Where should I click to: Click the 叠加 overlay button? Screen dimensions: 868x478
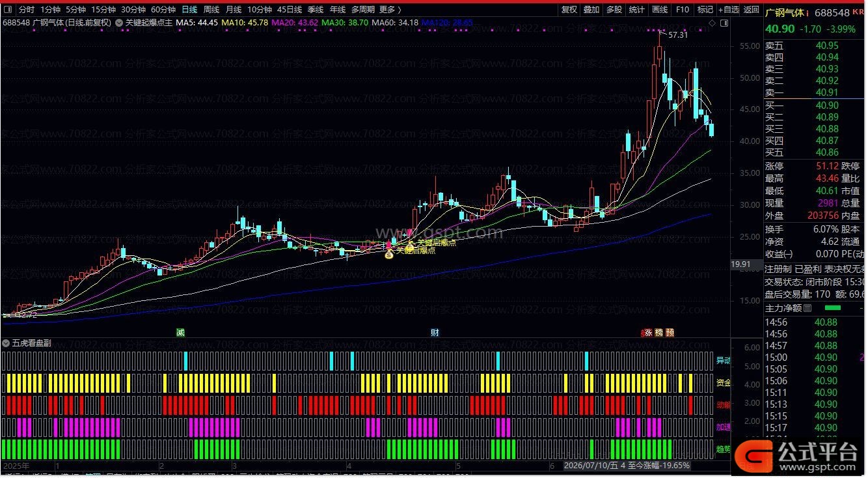(591, 10)
